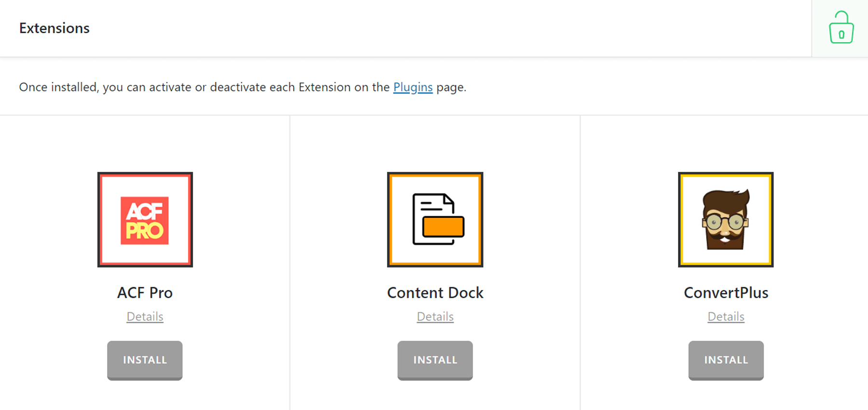Open Details for Content Dock
The image size is (868, 410).
click(x=434, y=317)
